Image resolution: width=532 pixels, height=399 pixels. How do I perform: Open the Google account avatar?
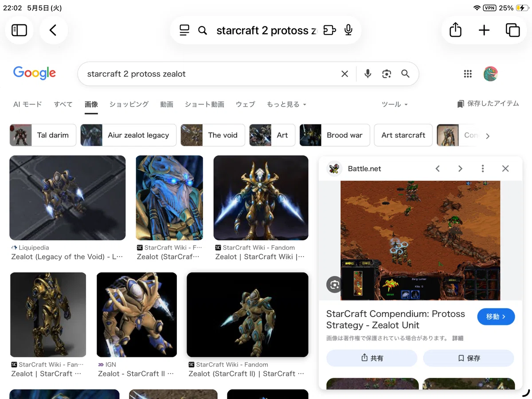coord(490,74)
